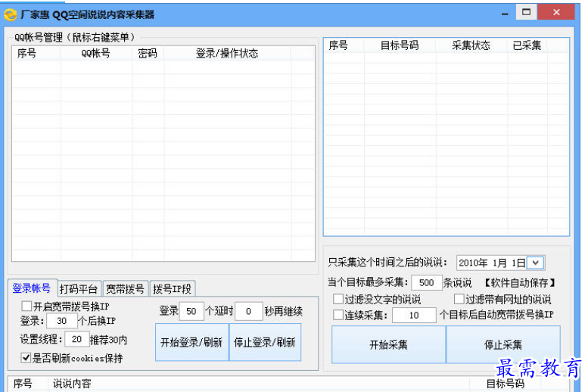Click the 采集状态 column header
This screenshot has height=392, width=588.
tap(471, 45)
